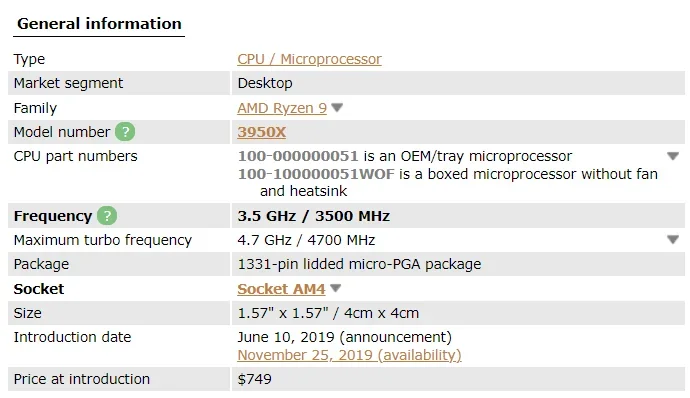This screenshot has width=690, height=398.
Task: Click the Desktop market segment value
Action: point(265,83)
